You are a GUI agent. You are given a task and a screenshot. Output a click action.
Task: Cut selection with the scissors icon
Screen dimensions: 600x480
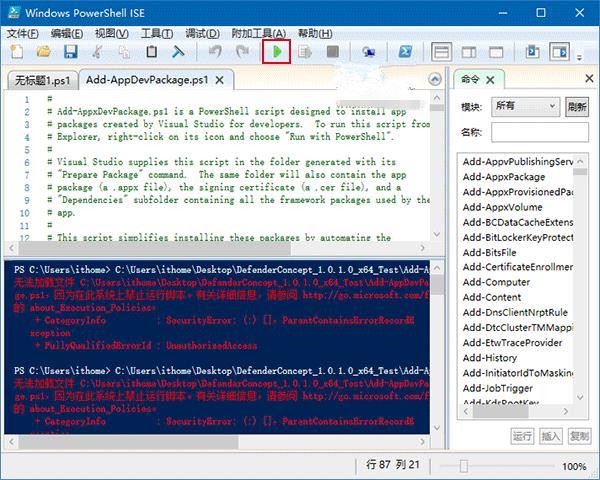97,52
